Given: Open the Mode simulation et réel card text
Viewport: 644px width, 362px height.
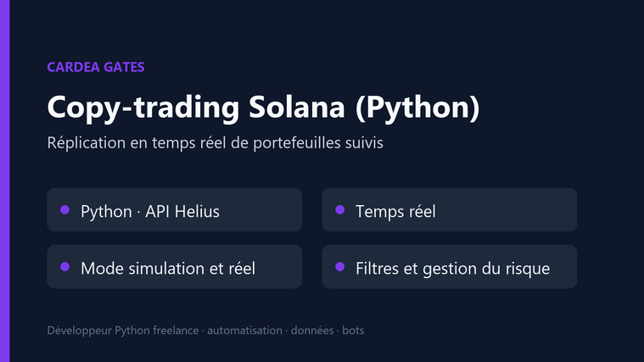Looking at the screenshot, I should pyautogui.click(x=168, y=269).
